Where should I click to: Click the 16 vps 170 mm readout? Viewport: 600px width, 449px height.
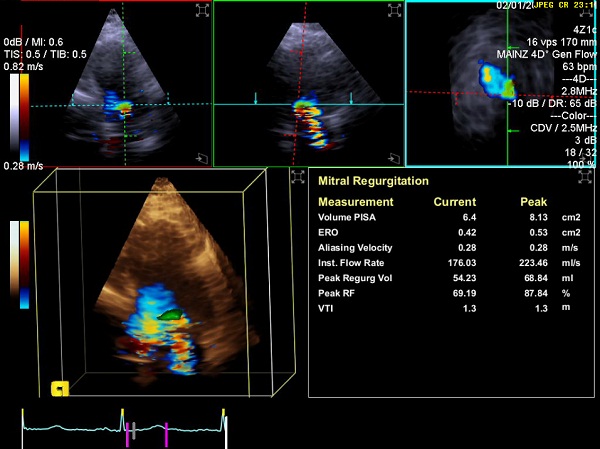point(561,42)
